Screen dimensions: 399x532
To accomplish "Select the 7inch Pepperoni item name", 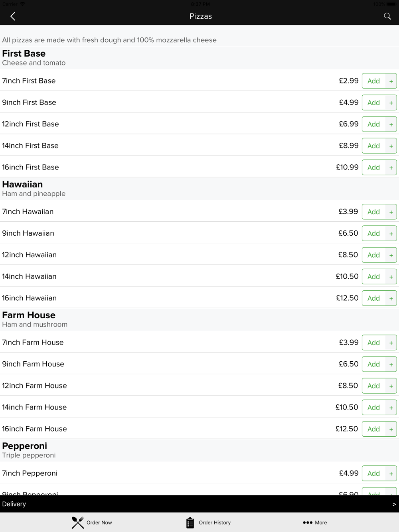I will (30, 473).
